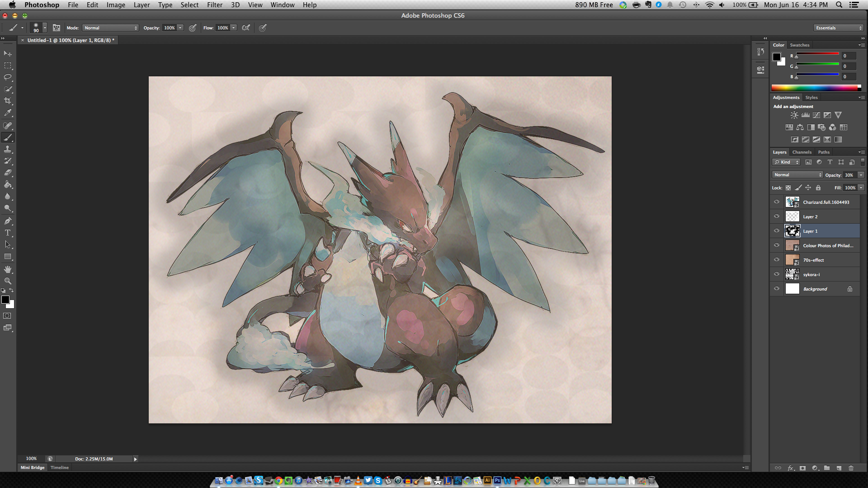Open the brush Mode dropdown

tap(110, 28)
